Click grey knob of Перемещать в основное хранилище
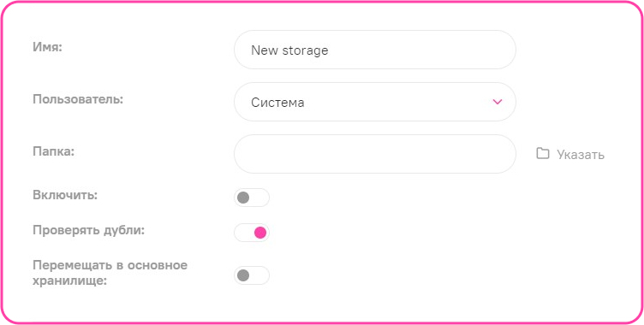Viewport: 644px width, 325px height. [243, 275]
